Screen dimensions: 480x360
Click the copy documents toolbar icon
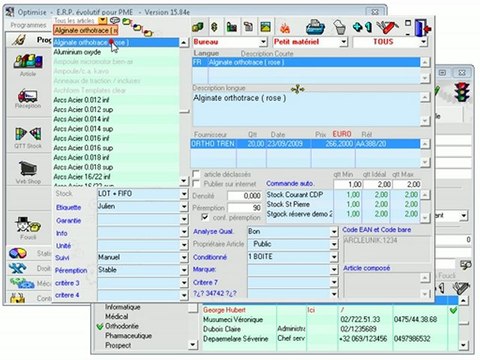pyautogui.click(x=249, y=27)
